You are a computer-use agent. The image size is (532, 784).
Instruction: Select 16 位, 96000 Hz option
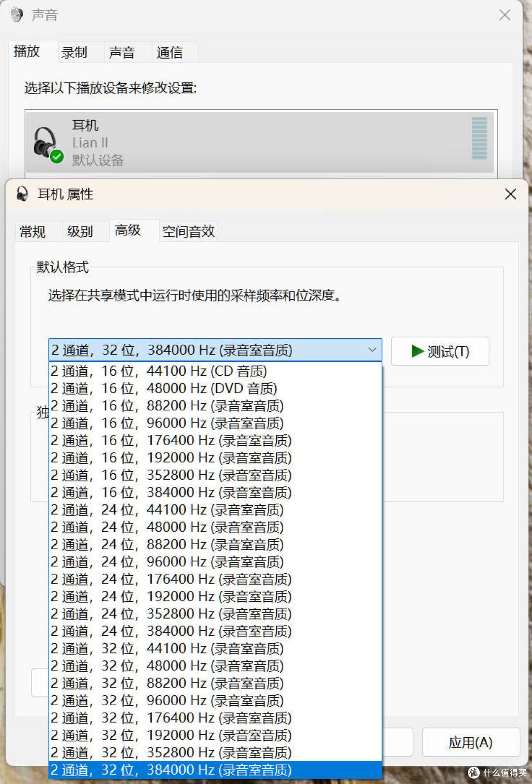tap(215, 423)
